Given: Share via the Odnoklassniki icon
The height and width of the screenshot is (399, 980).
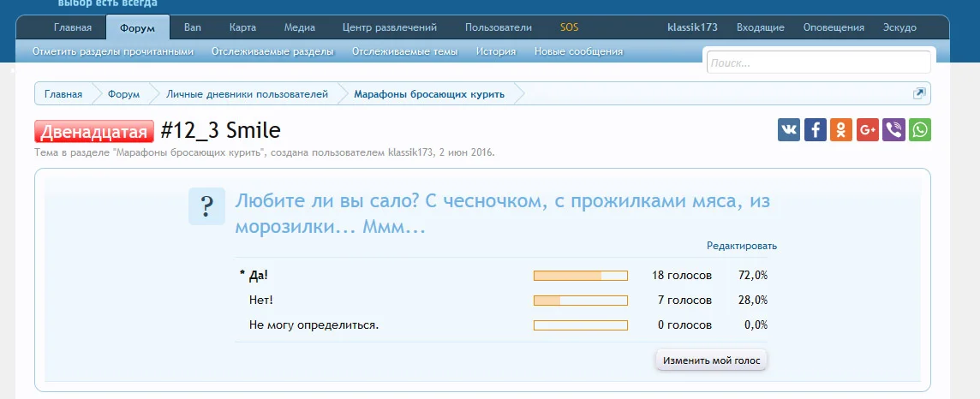Looking at the screenshot, I should 841,130.
